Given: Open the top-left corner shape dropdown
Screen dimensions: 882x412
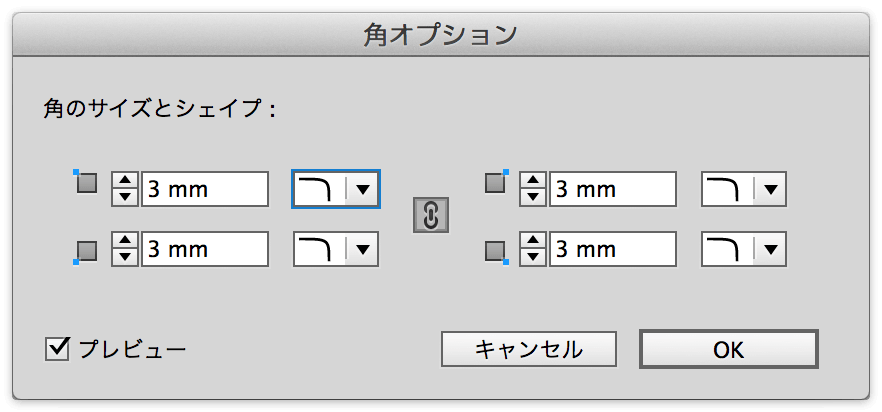Looking at the screenshot, I should pyautogui.click(x=336, y=189).
